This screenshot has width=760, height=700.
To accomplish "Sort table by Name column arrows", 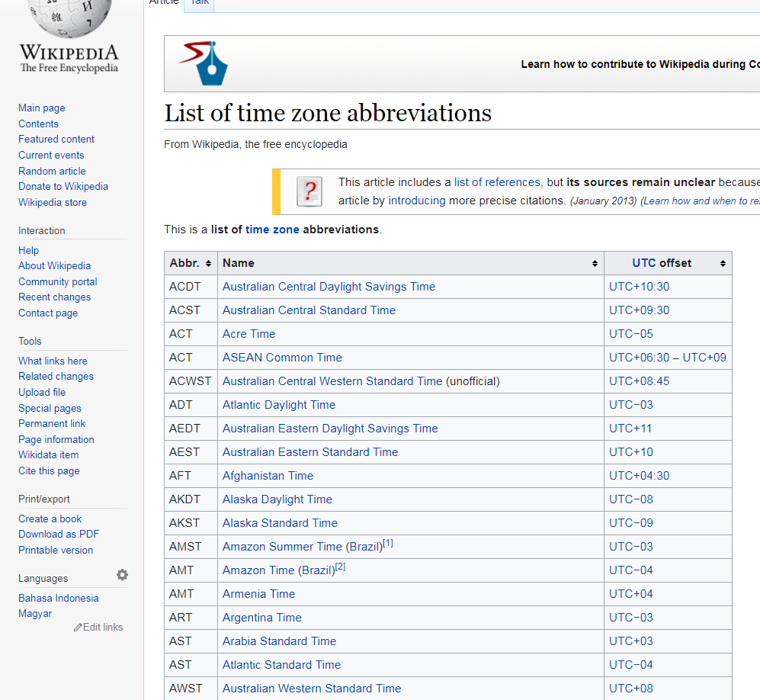I will click(x=595, y=264).
